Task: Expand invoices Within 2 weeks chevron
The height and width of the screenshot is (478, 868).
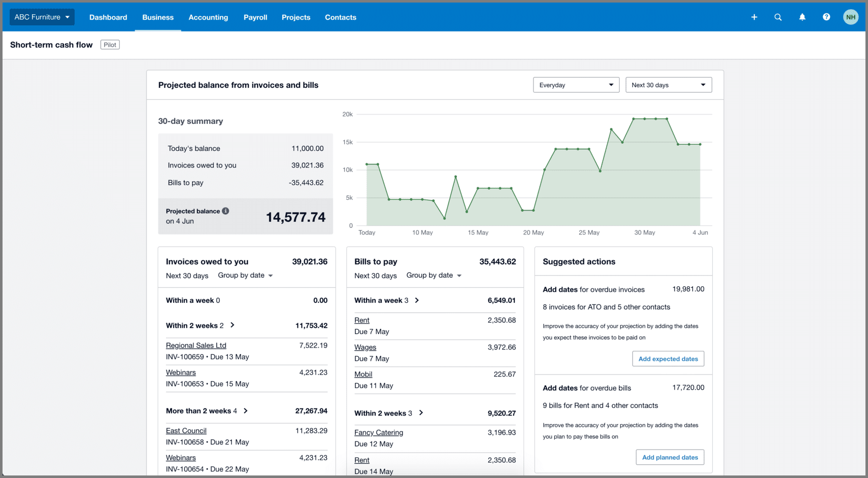Action: coord(232,325)
